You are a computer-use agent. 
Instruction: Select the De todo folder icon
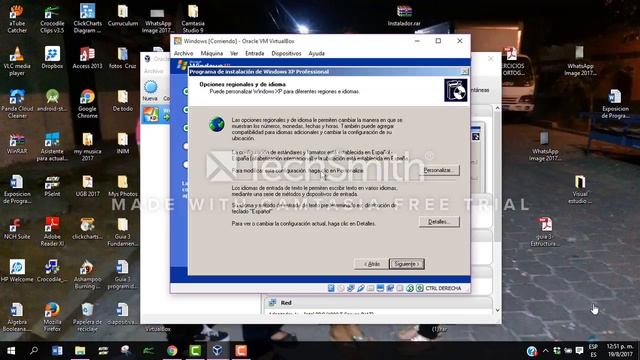[x=123, y=101]
